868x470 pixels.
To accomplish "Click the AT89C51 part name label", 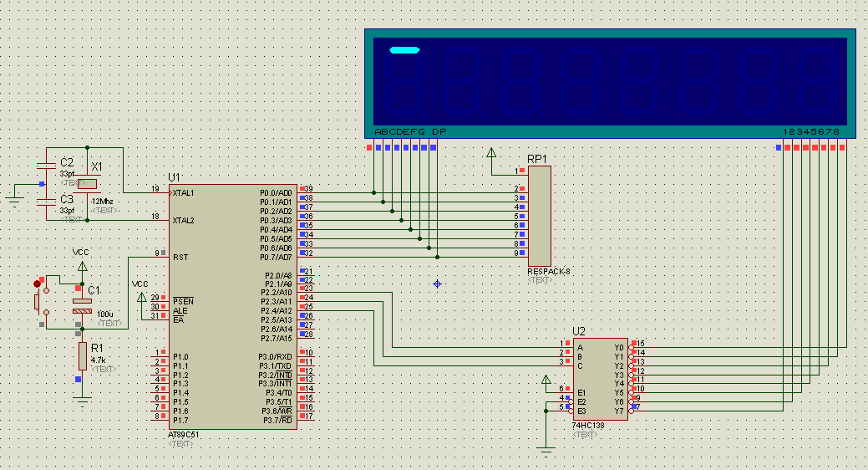I will pyautogui.click(x=183, y=435).
